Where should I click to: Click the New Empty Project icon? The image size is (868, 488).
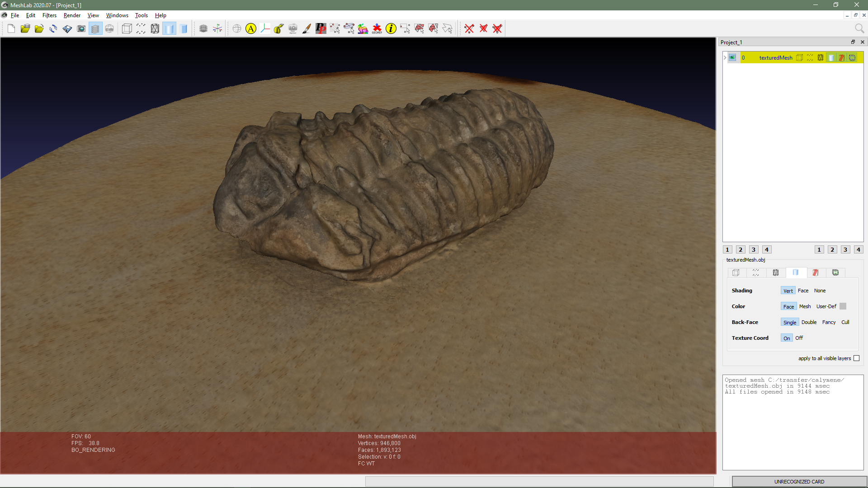[11, 29]
